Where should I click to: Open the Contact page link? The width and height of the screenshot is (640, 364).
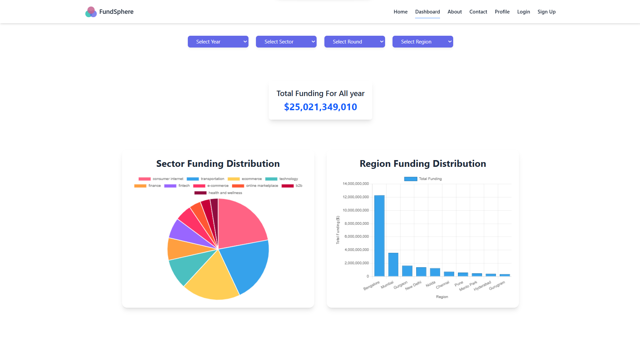(x=478, y=12)
